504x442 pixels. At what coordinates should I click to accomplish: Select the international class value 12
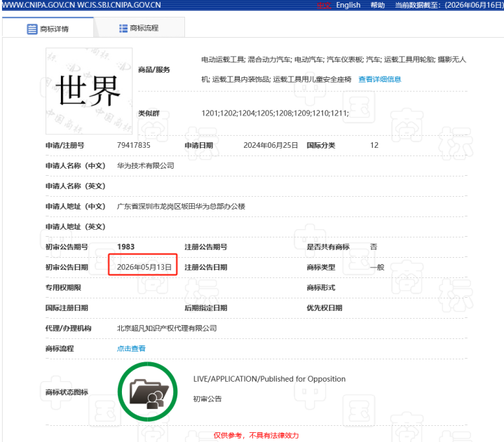(374, 145)
